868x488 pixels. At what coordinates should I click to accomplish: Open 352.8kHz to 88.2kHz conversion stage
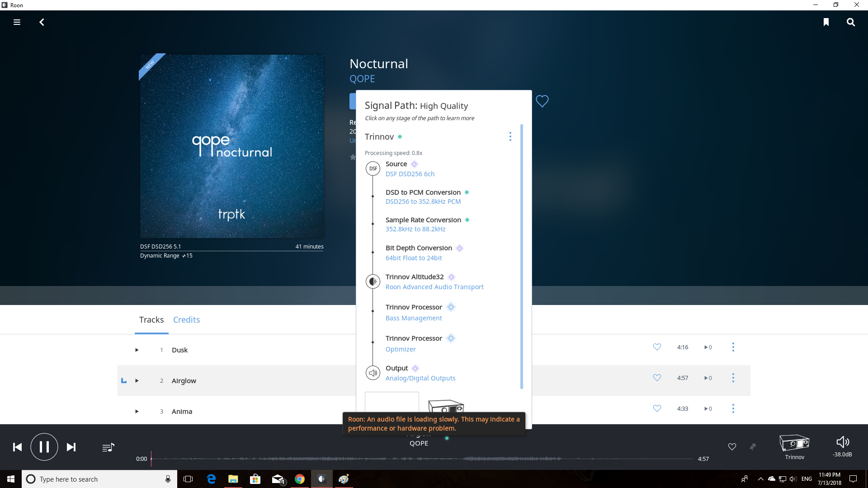(x=415, y=229)
